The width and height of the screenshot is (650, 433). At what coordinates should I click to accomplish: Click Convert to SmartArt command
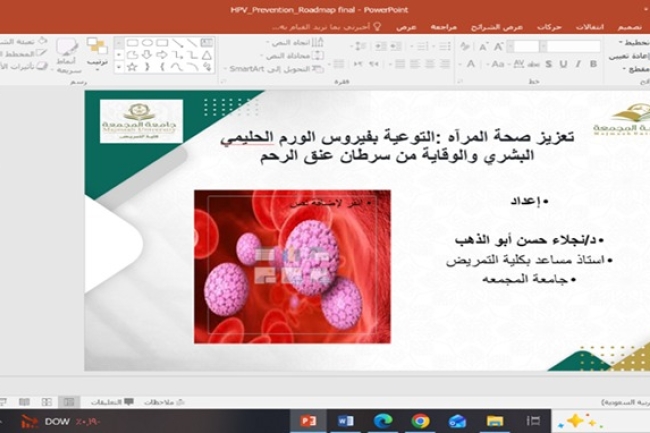pyautogui.click(x=274, y=69)
